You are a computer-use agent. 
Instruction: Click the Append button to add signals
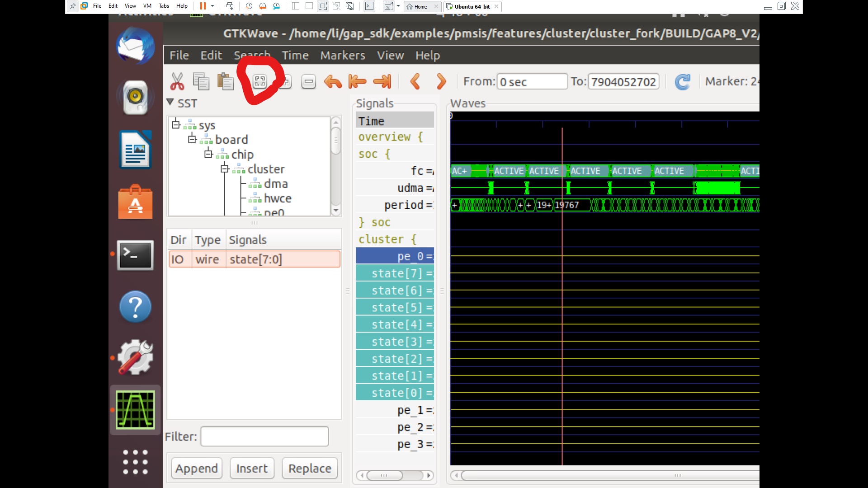click(x=197, y=468)
